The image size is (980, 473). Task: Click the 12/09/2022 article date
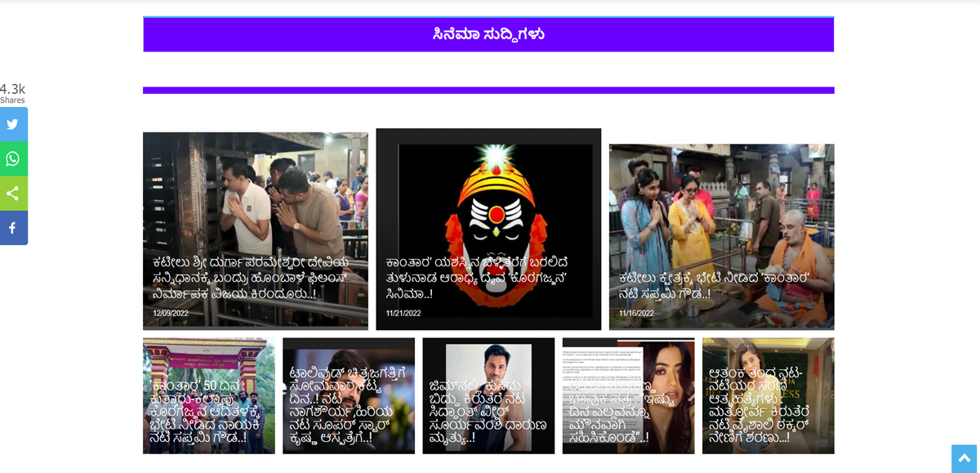tap(171, 313)
